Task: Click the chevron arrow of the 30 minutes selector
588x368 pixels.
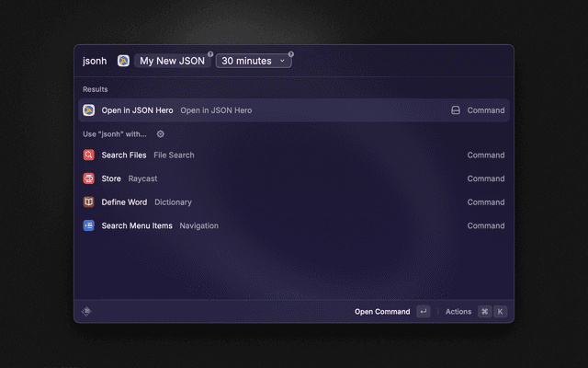Action: click(x=282, y=61)
